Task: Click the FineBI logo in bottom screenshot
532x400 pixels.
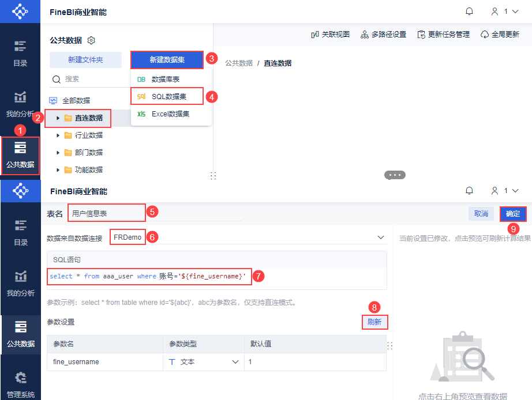Action: pos(20,191)
